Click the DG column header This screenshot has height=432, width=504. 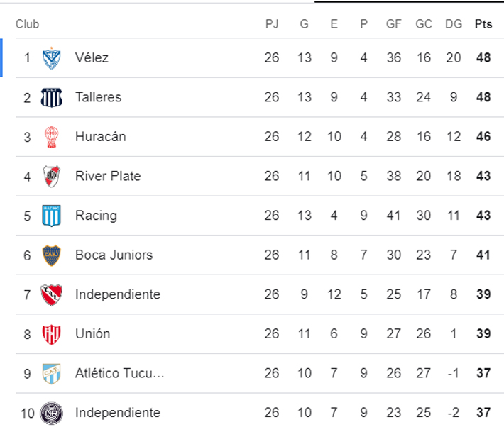(454, 24)
